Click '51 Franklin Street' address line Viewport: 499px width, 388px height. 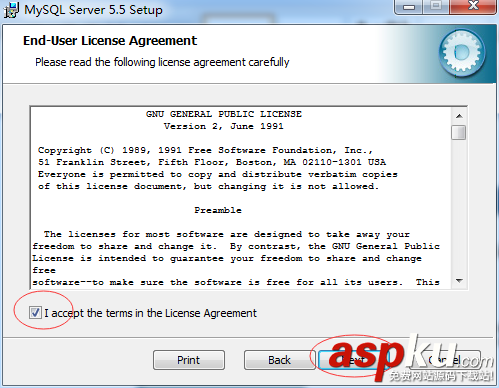click(x=212, y=162)
